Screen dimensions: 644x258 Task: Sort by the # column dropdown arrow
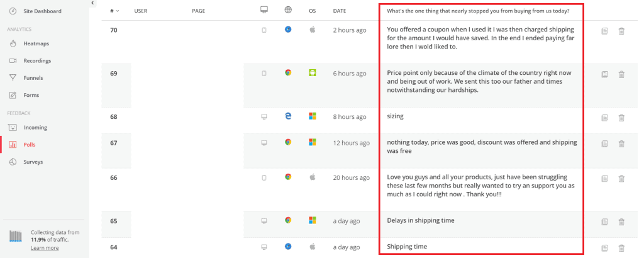coord(118,11)
